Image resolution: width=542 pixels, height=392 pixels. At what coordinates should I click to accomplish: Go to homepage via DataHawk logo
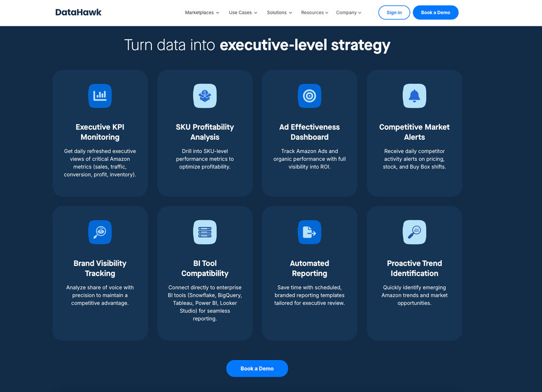point(79,12)
